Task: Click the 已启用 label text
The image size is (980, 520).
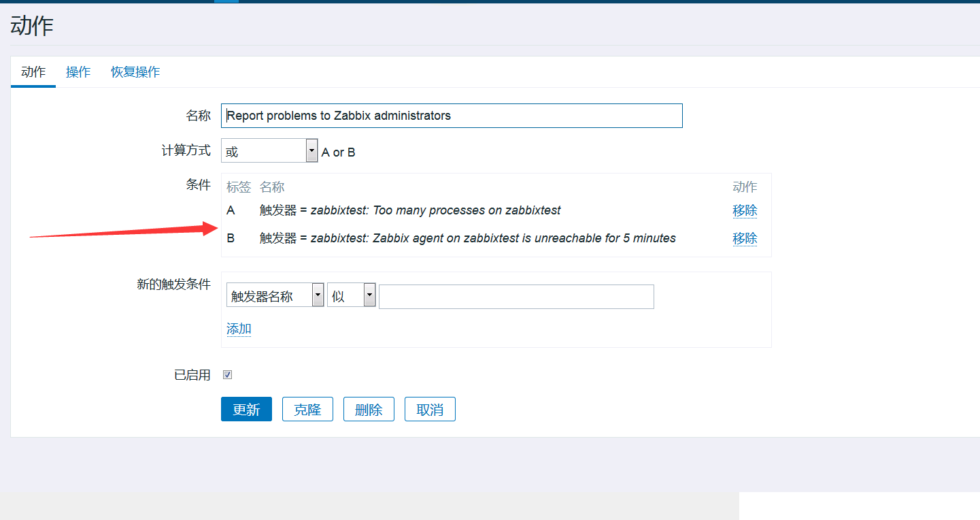Action: [192, 375]
